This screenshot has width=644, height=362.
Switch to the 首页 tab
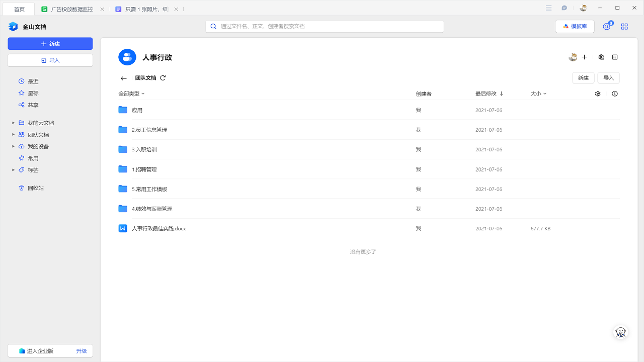[18, 9]
